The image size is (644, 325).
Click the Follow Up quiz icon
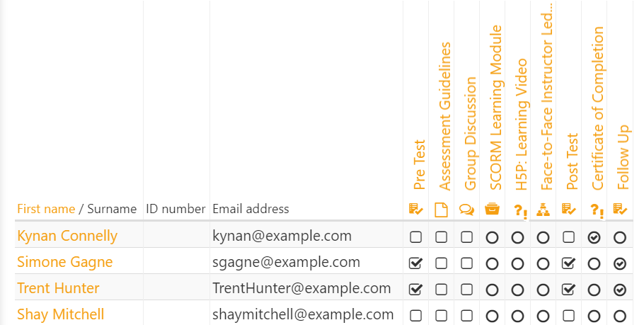[x=619, y=210]
